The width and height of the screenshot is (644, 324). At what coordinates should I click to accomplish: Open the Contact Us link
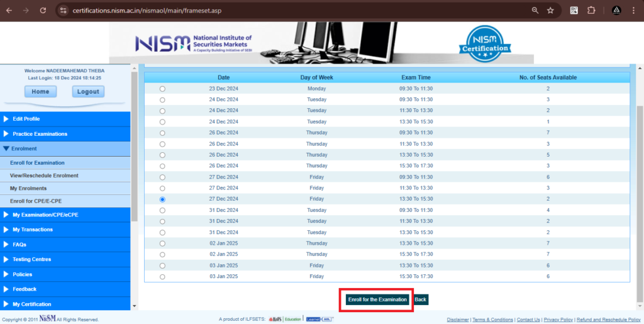tap(528, 320)
